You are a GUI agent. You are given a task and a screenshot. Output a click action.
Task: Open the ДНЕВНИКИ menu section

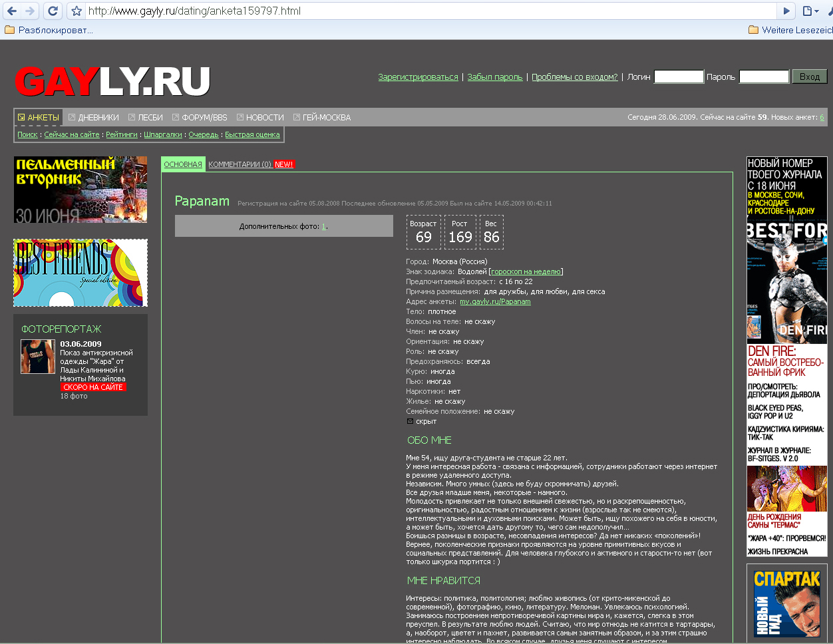click(x=94, y=118)
